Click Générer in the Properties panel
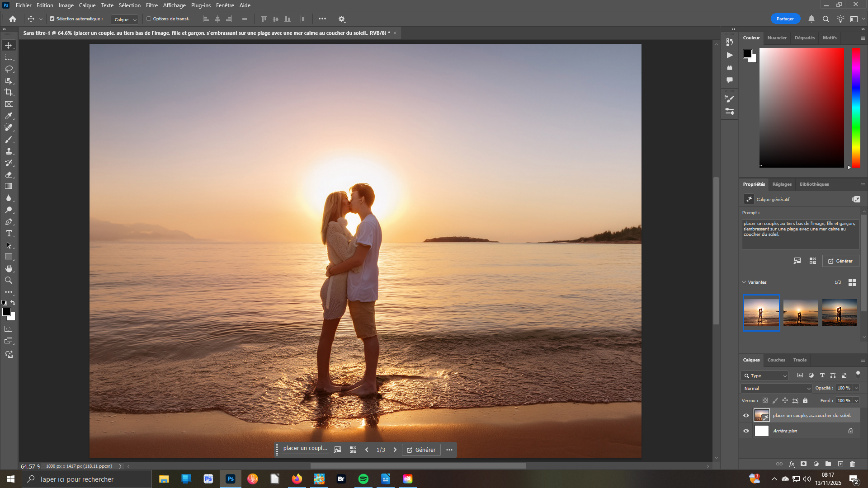This screenshot has width=868, height=488. coord(840,261)
